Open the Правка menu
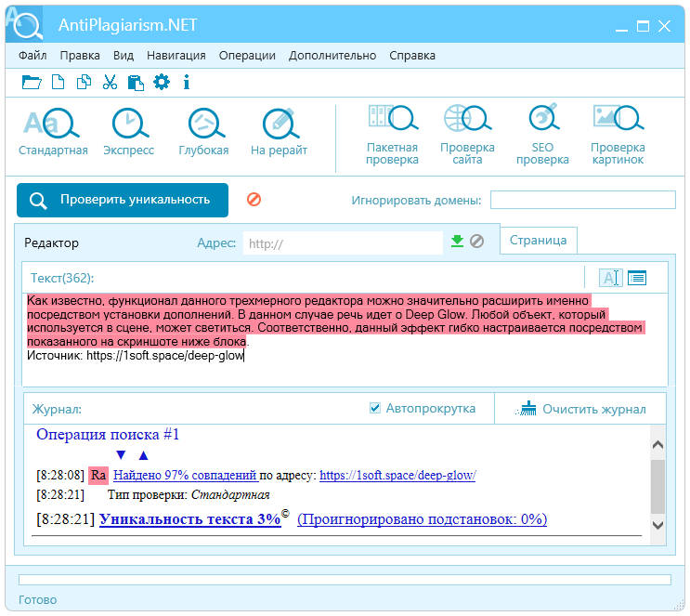Viewport: 690px width, 616px height. coord(80,56)
